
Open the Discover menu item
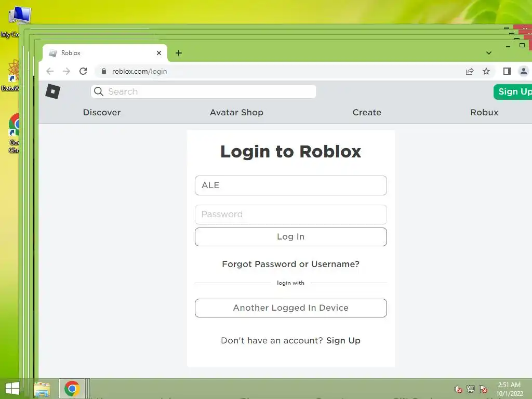click(x=102, y=112)
